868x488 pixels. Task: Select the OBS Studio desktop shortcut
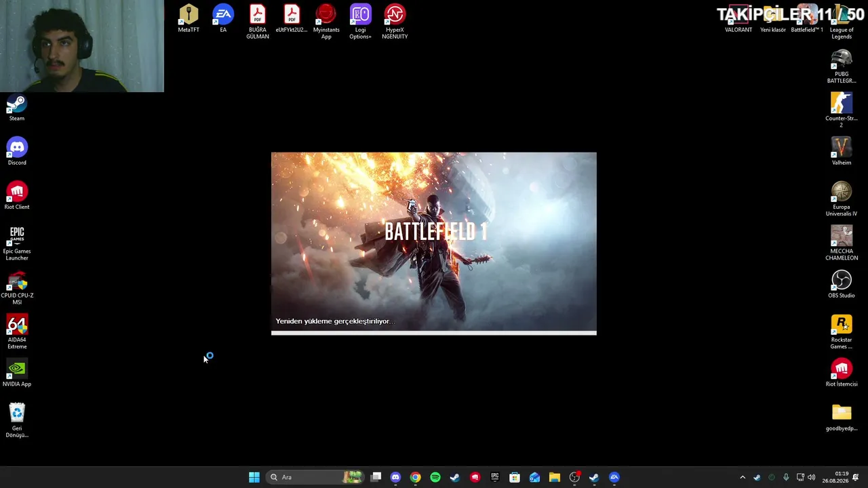click(842, 285)
